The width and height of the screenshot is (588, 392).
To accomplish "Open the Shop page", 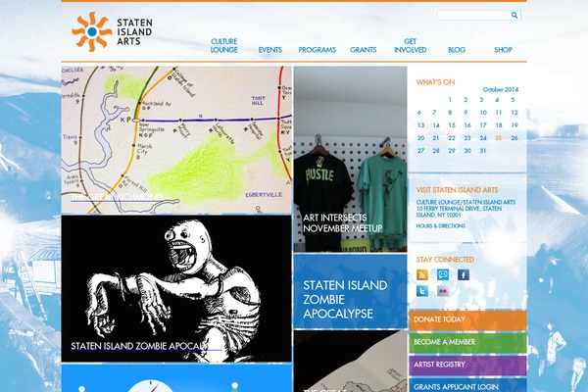I will [x=503, y=50].
